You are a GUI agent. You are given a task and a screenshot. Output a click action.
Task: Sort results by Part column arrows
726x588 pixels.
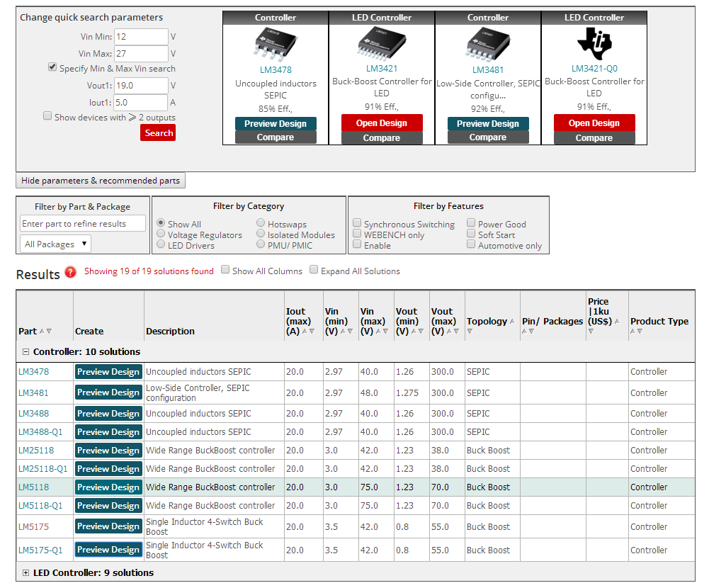tap(46, 332)
